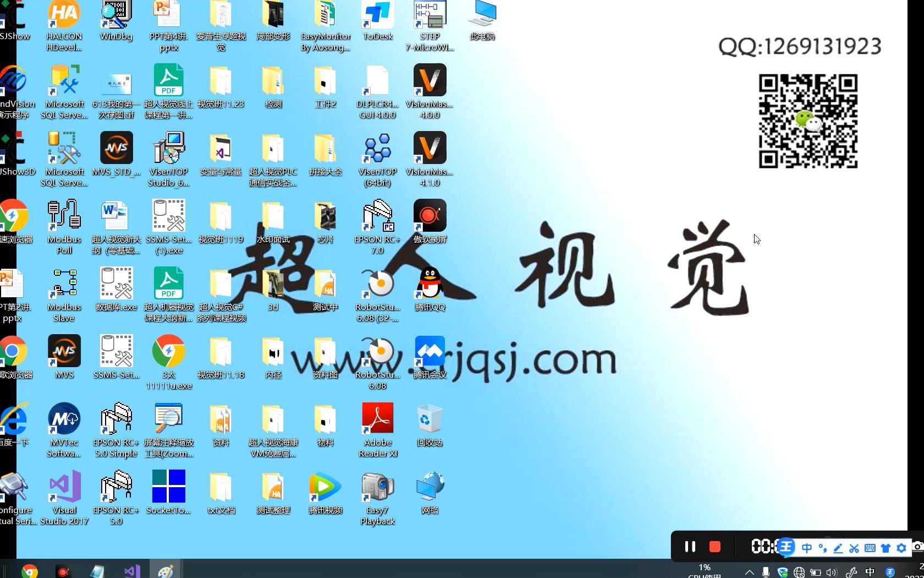
Task: Open Modbus Slave shortcut
Action: 64,295
